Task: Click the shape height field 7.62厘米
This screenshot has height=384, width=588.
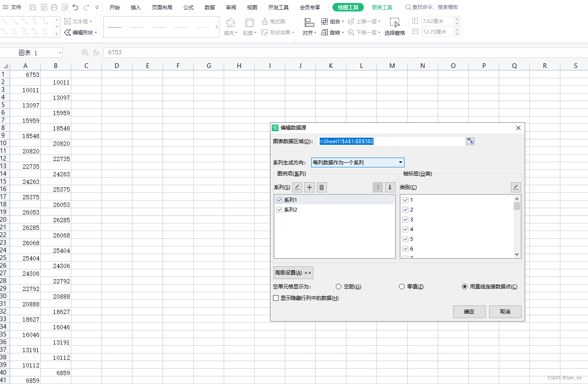Action: [437, 21]
